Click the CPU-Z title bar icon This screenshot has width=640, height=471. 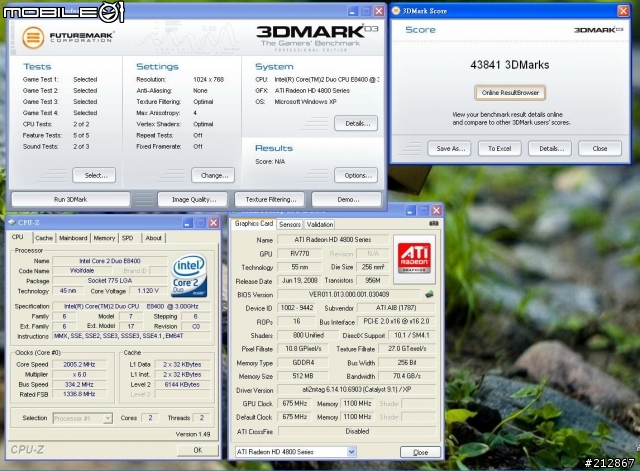12,222
